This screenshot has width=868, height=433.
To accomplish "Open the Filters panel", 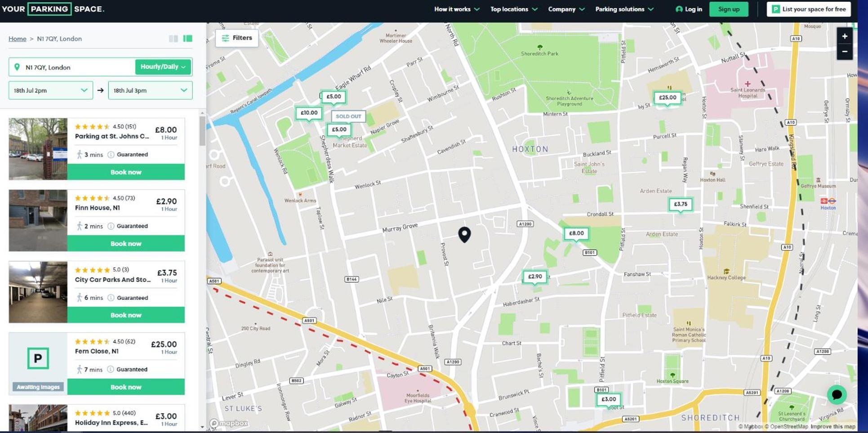I will click(237, 38).
